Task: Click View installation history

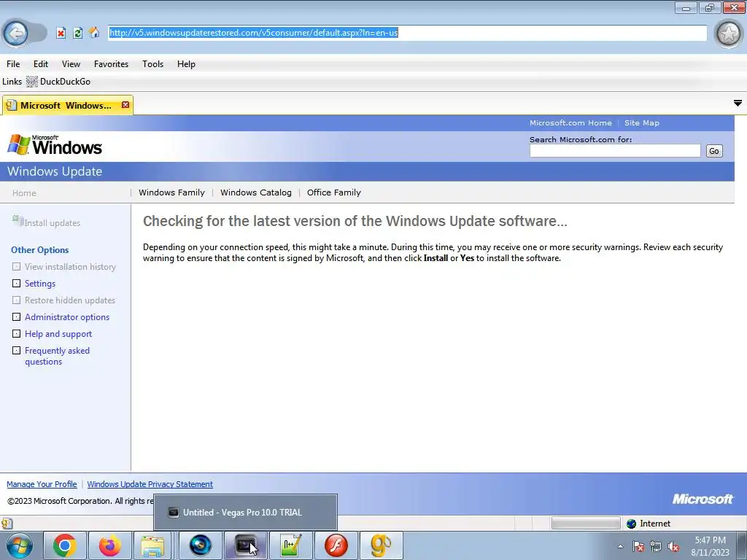Action: 70,267
